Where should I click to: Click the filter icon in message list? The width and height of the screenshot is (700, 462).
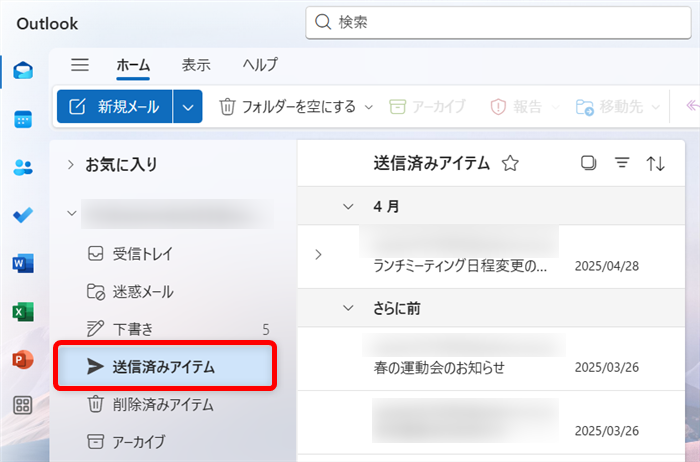coord(622,164)
